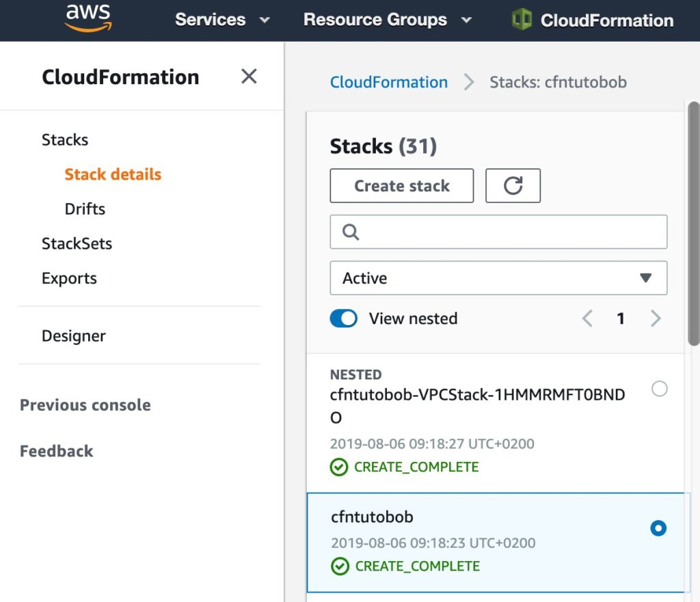700x602 pixels.
Task: Open StackSets in side navigation
Action: [x=77, y=244]
